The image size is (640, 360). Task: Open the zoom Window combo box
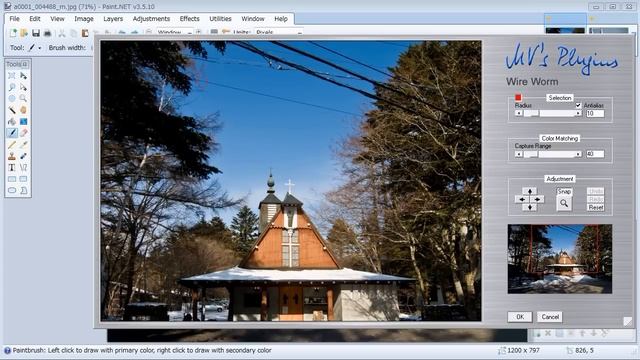[174, 32]
